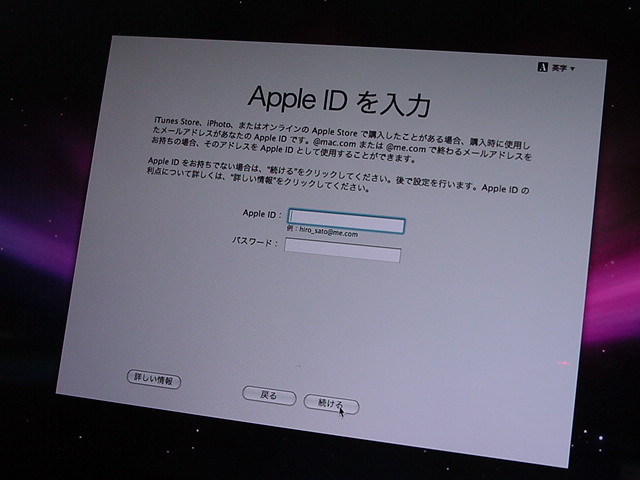The height and width of the screenshot is (480, 640).
Task: Click the Apple ID input field
Action: 346,221
